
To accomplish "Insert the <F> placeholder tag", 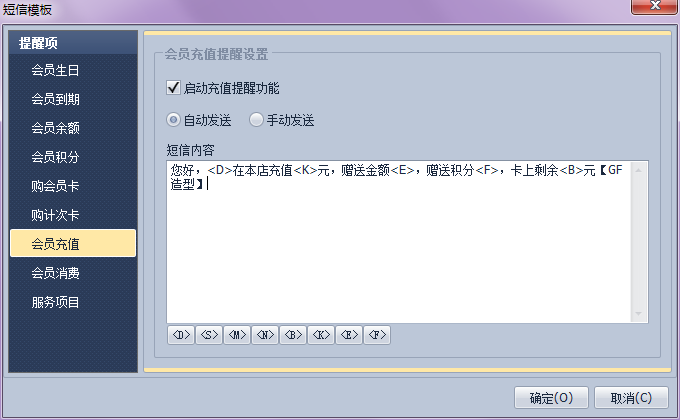I will pos(377,335).
